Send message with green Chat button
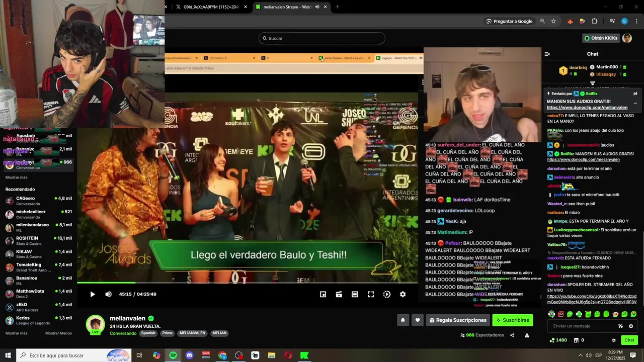Viewport: 644px width, 362px height. coord(629,340)
